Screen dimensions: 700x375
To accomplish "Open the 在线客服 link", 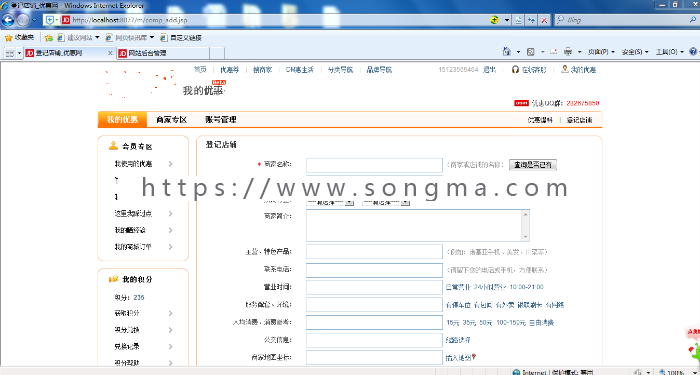I will coord(534,70).
